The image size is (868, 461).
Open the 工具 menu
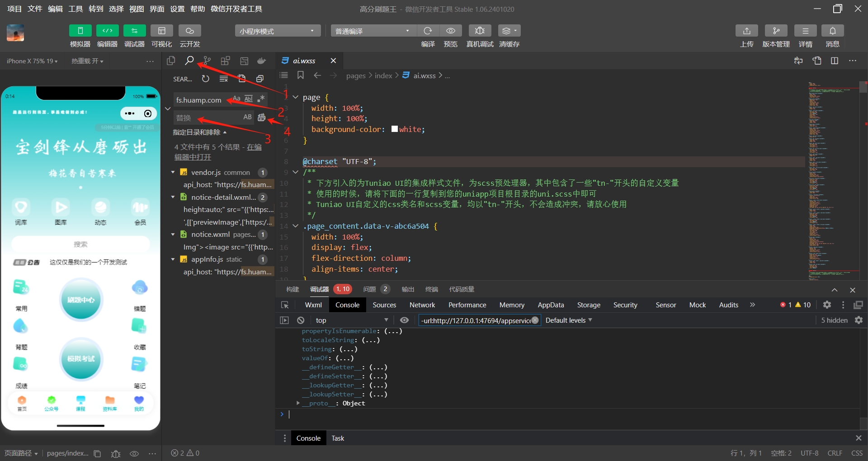(75, 9)
